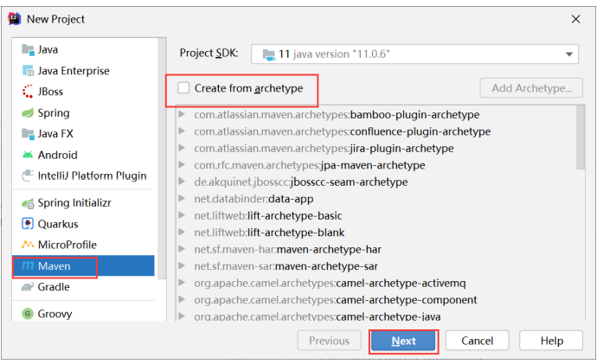Click the project type list scrollbar

pos(163,158)
